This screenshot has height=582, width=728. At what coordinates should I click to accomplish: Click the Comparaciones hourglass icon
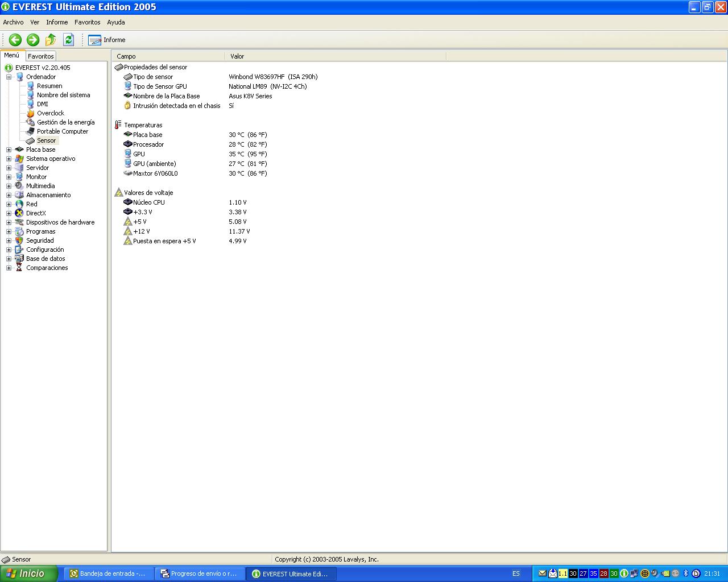[x=19, y=268]
